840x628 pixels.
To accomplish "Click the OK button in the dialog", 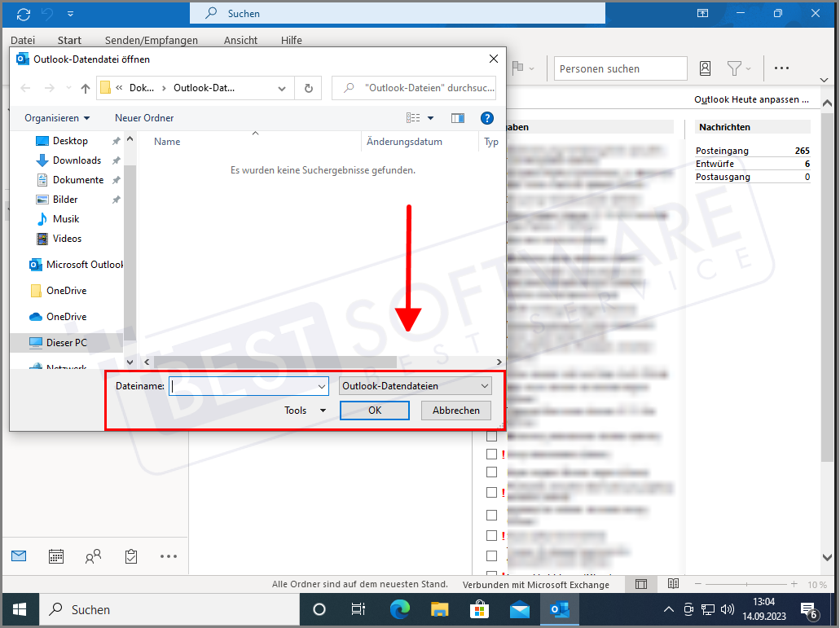I will click(x=374, y=411).
